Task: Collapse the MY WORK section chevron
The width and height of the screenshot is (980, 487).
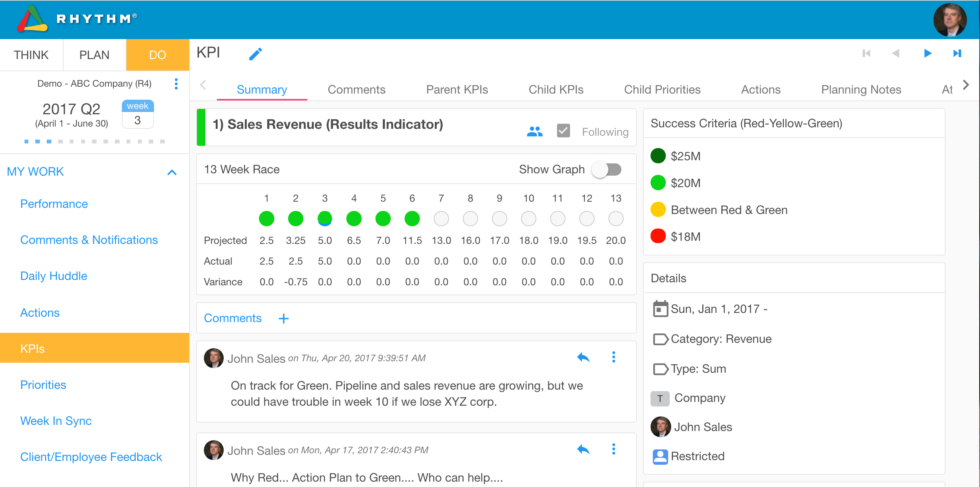Action: click(x=172, y=173)
